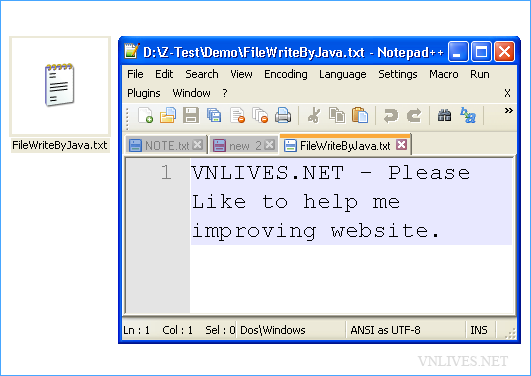Click the Cut scissors icon
This screenshot has width=531, height=376.
314,115
